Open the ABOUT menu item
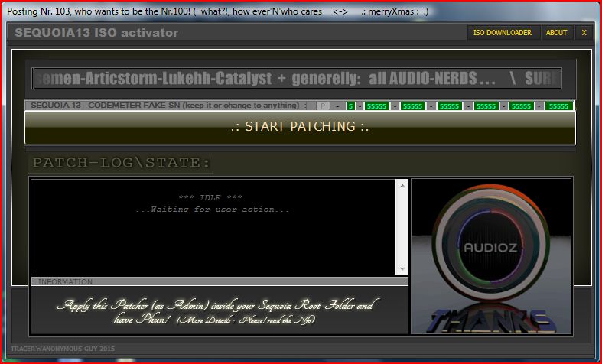The image size is (602, 364). (x=556, y=33)
